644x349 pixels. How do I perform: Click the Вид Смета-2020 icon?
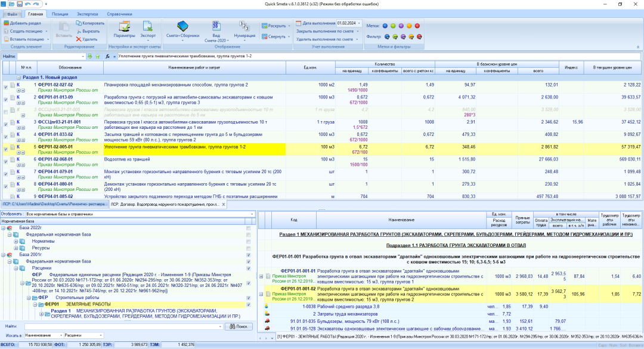[x=216, y=26]
